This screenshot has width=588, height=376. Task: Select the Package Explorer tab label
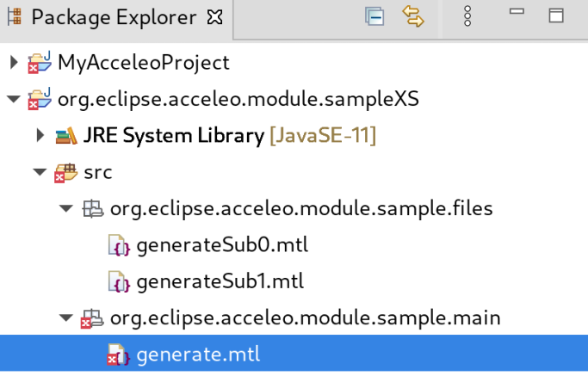114,17
